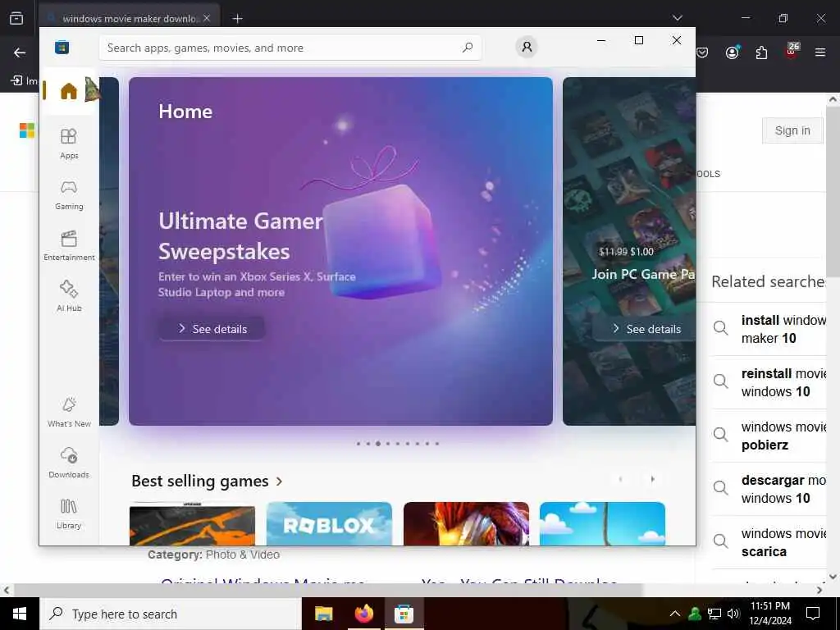Search related: windows movie pobierz
Viewport: 840px width, 630px height.
[x=768, y=436]
